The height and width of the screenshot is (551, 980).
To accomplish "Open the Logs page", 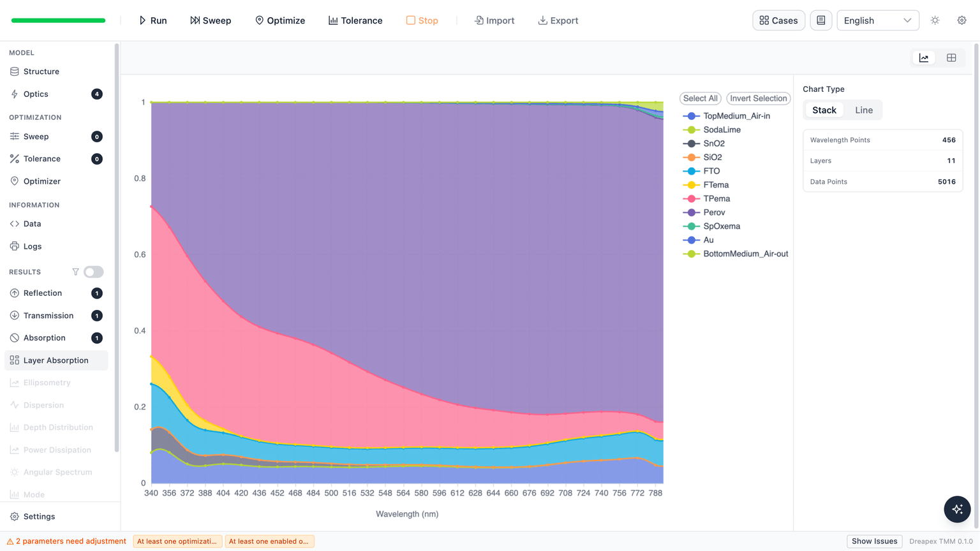I will [56, 246].
